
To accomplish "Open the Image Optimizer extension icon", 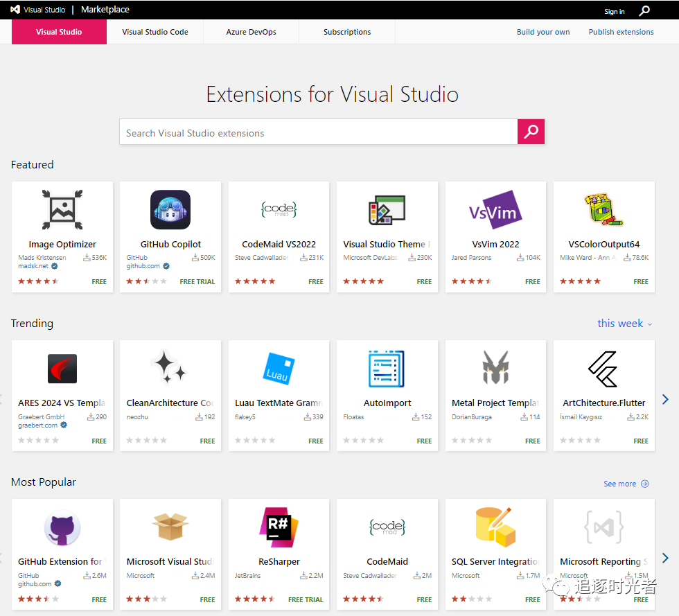I will tap(62, 210).
